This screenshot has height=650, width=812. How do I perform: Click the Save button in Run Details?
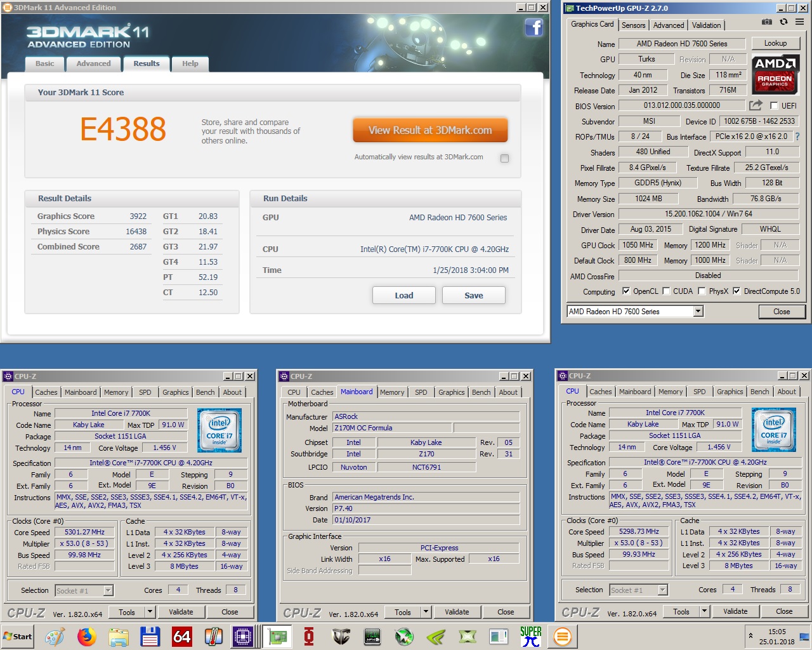coord(474,295)
